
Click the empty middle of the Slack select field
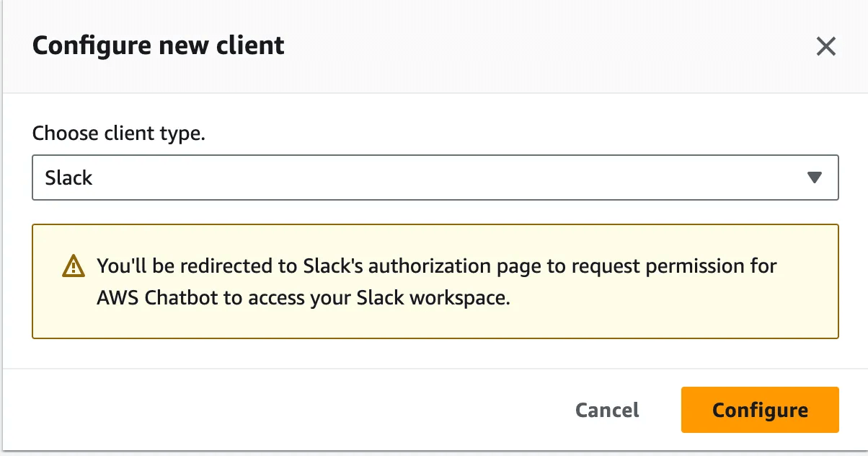[x=433, y=177]
